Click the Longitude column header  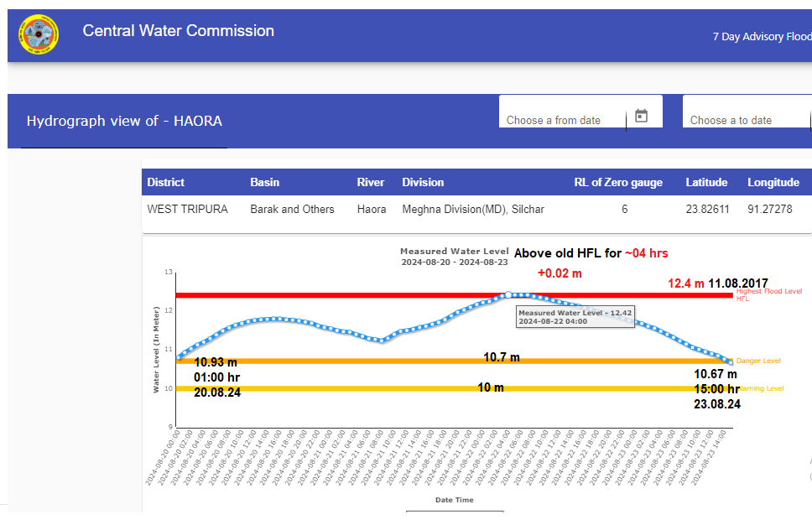773,182
